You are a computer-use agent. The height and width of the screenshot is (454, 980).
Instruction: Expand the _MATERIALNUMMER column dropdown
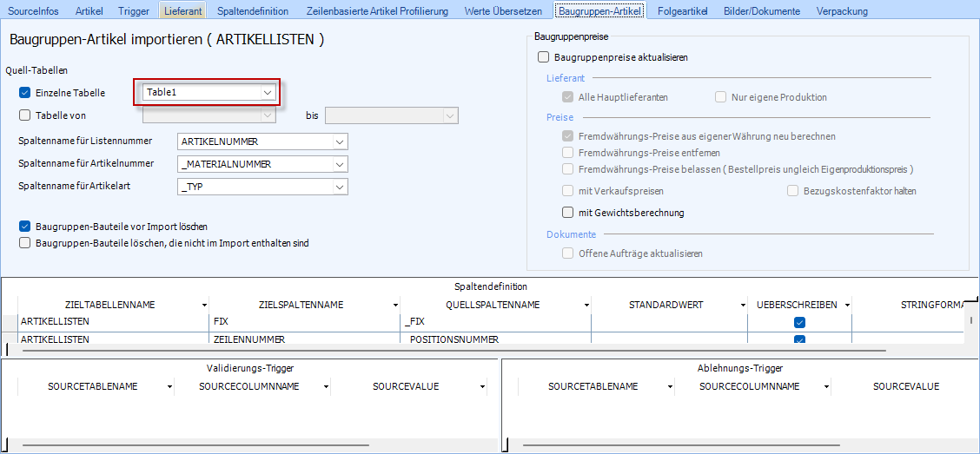pyautogui.click(x=339, y=164)
